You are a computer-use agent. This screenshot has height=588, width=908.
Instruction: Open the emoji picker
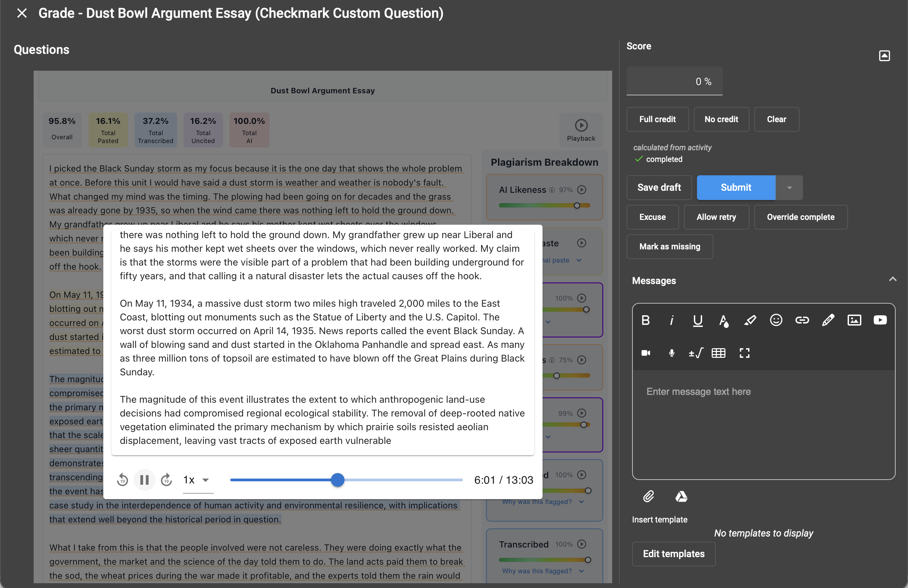tap(776, 320)
